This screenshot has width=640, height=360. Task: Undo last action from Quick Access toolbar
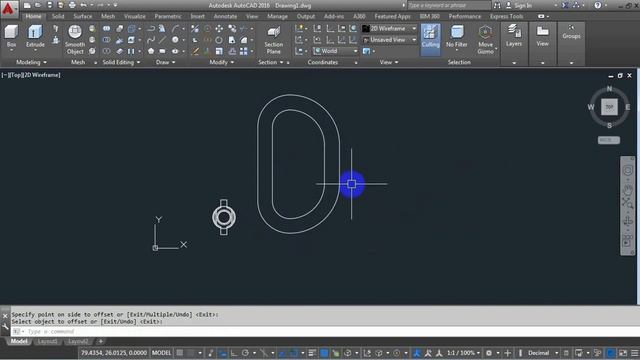[83, 5]
